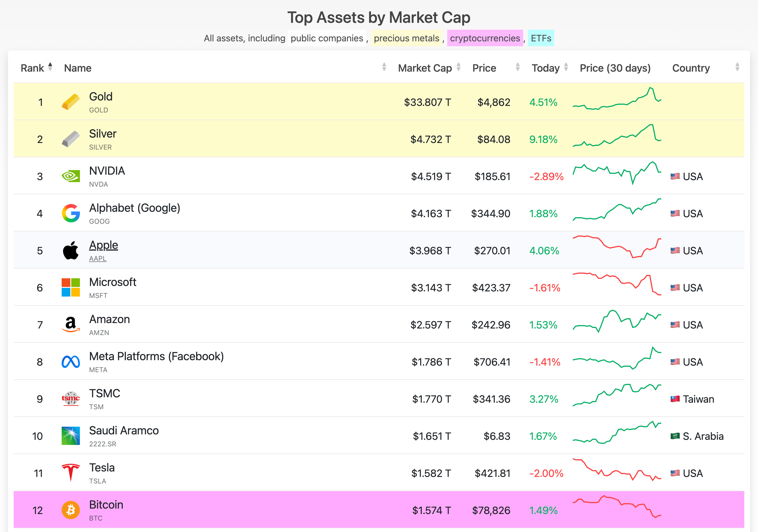Sort by the Rank column header
758x532 pixels.
[x=32, y=68]
